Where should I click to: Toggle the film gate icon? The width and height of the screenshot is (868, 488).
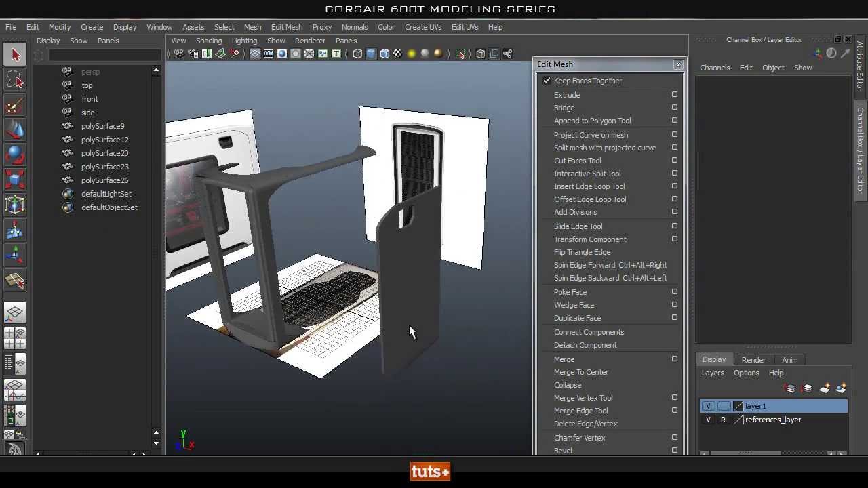[x=269, y=54]
